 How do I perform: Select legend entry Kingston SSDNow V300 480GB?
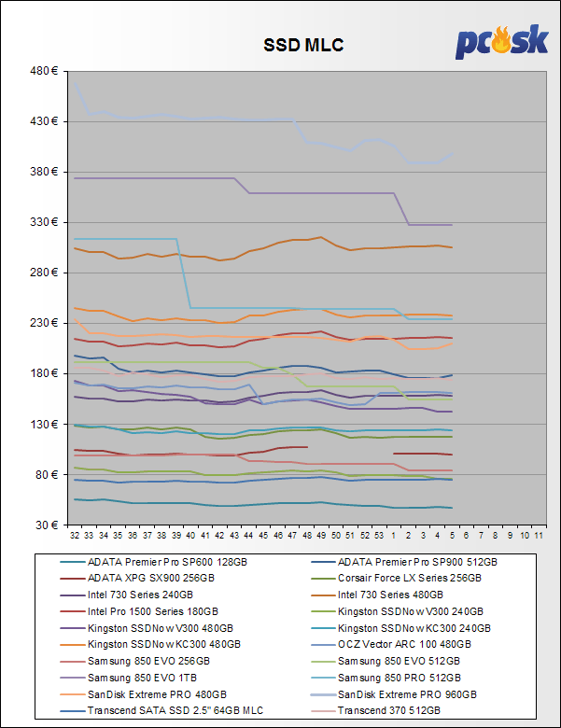click(147, 628)
